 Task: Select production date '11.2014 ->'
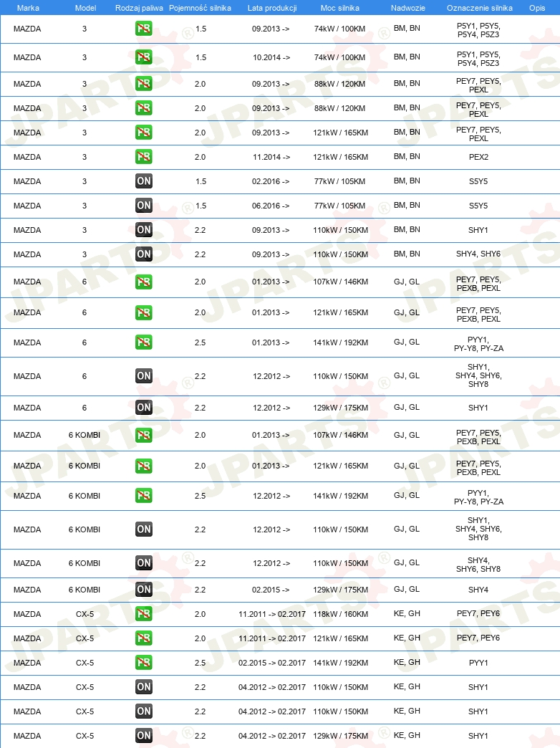(x=271, y=157)
